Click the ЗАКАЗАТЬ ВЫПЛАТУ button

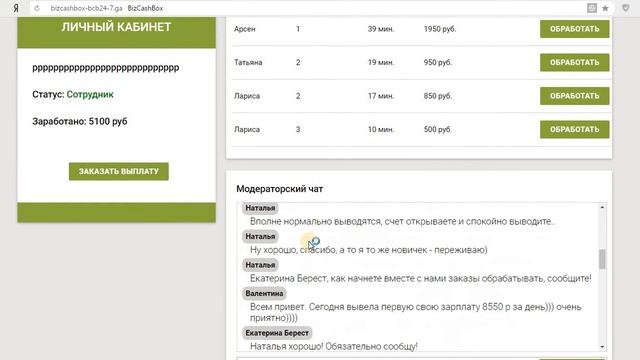118,171
